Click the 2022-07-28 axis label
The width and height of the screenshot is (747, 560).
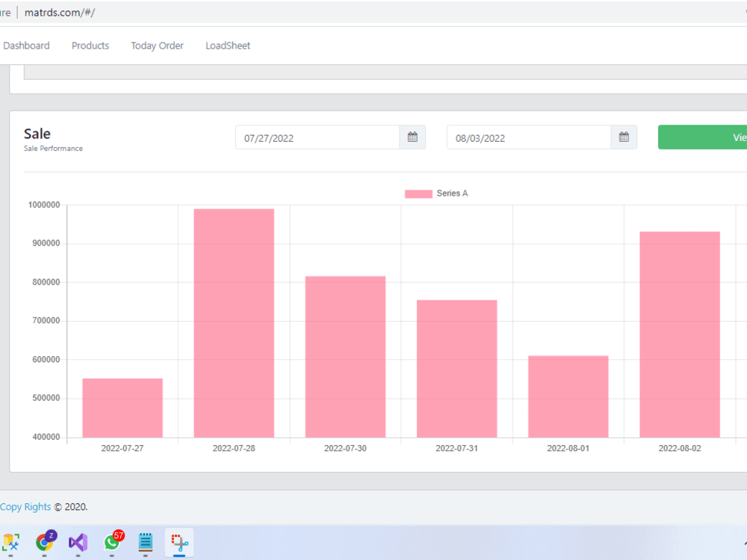[234, 448]
